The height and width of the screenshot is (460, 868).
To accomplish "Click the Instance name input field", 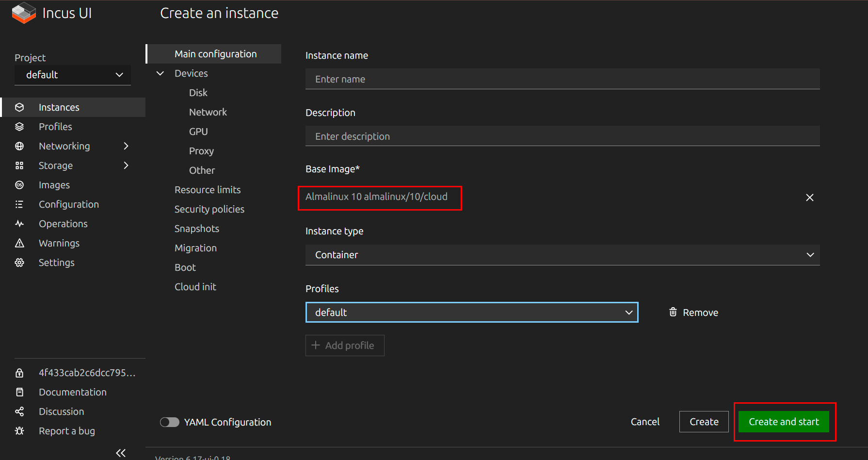I will pyautogui.click(x=563, y=79).
